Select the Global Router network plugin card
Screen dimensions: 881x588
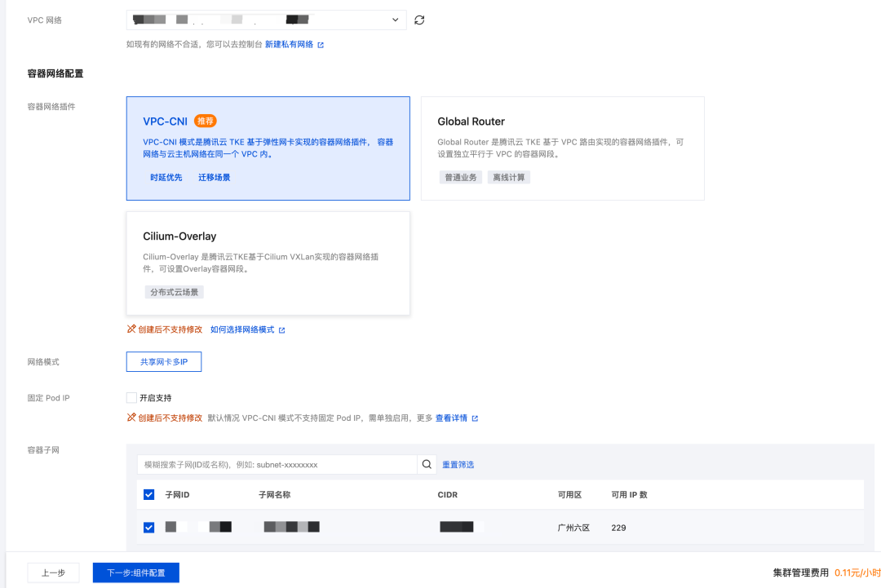coord(561,147)
